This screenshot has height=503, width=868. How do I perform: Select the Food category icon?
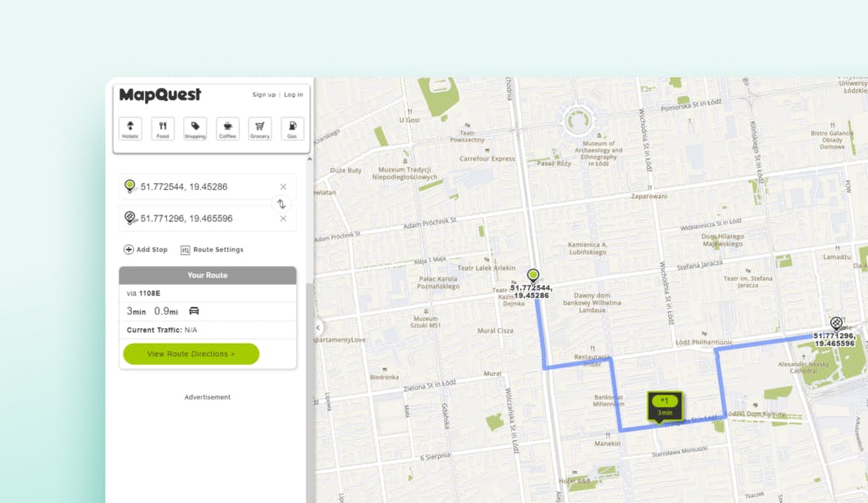[163, 129]
